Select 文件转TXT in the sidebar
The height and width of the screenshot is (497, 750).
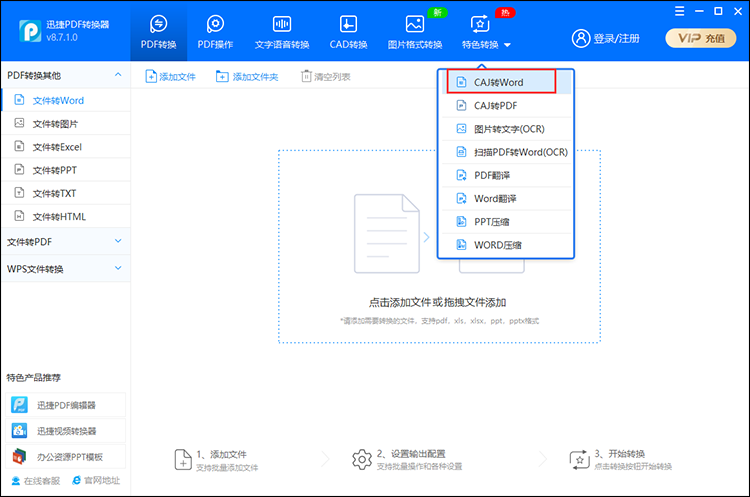pyautogui.click(x=66, y=193)
